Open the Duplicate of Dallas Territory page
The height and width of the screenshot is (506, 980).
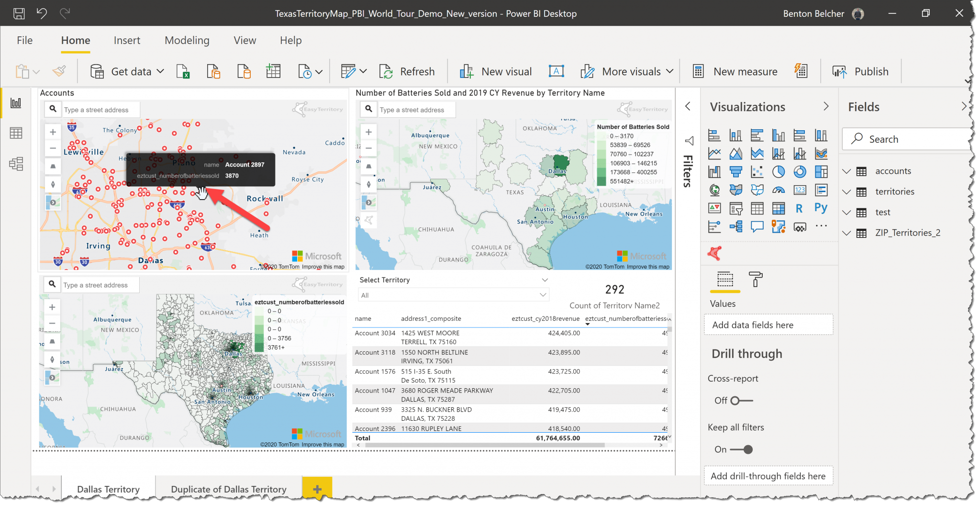[x=228, y=489]
